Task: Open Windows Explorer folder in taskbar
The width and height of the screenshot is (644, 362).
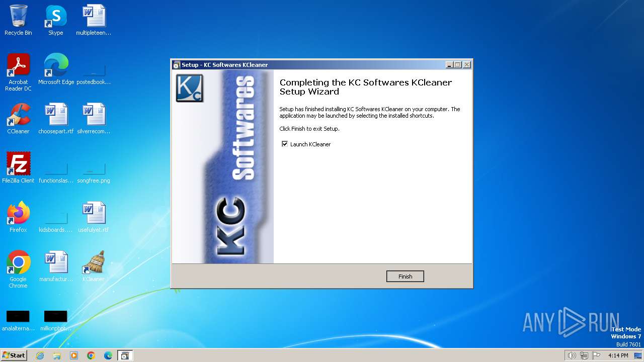Action: point(57,355)
